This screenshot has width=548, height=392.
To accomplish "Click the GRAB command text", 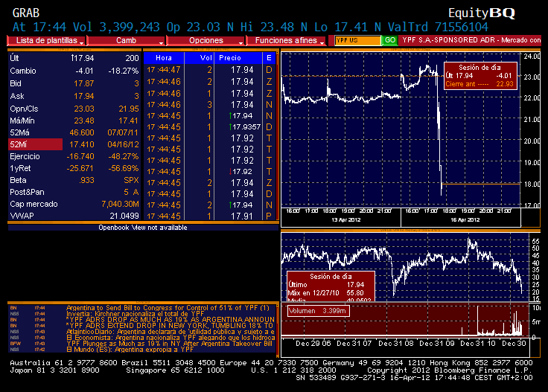I will point(26,13).
